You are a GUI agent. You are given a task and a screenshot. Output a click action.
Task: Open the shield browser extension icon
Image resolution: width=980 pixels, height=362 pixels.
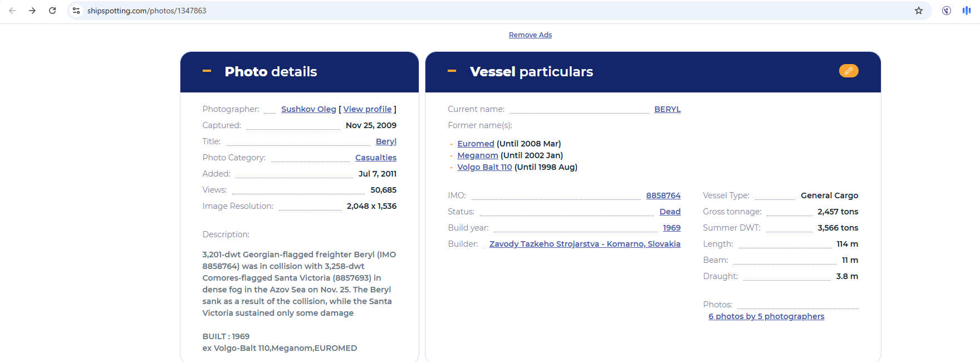(946, 11)
